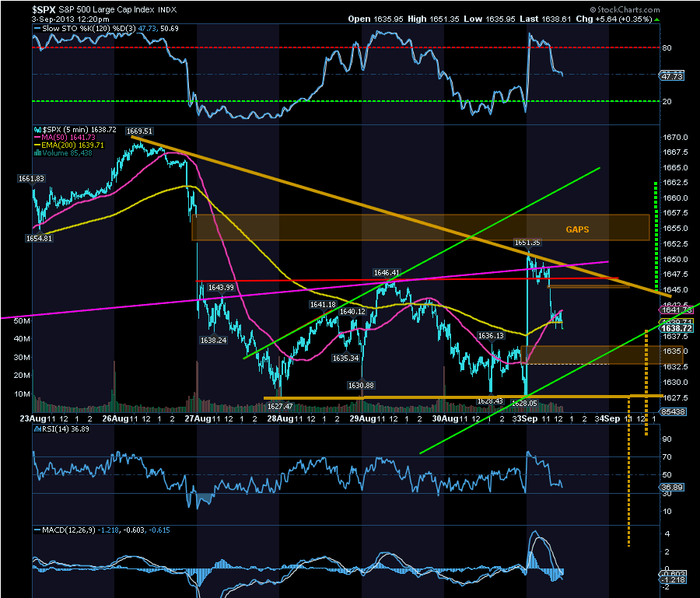Click the 23Aug date axis label
This screenshot has width=700, height=598.
pos(33,418)
